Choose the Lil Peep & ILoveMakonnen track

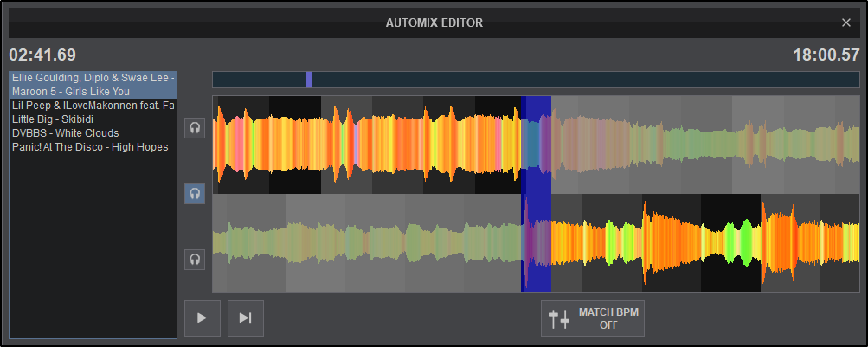point(93,105)
